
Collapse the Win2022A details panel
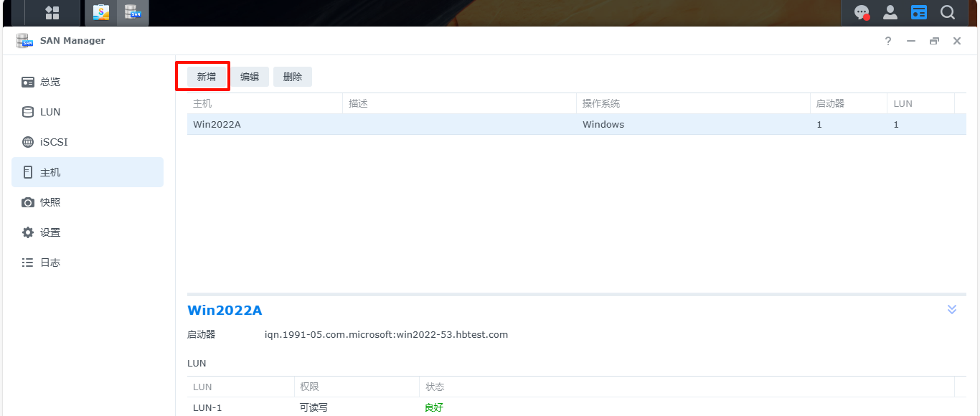[952, 309]
